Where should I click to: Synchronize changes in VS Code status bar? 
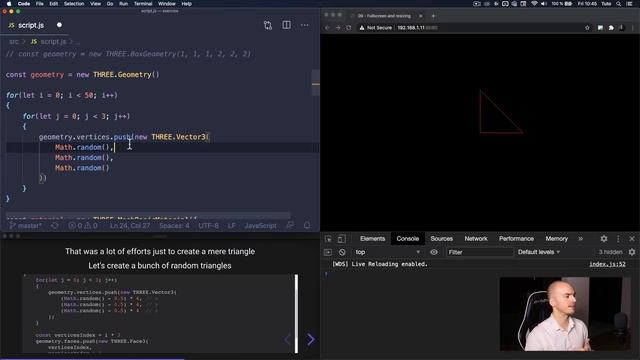coord(55,225)
